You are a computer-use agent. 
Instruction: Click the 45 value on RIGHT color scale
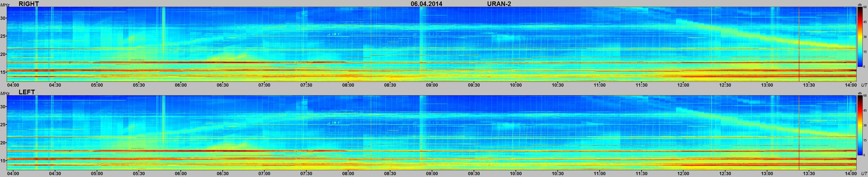coord(865,22)
